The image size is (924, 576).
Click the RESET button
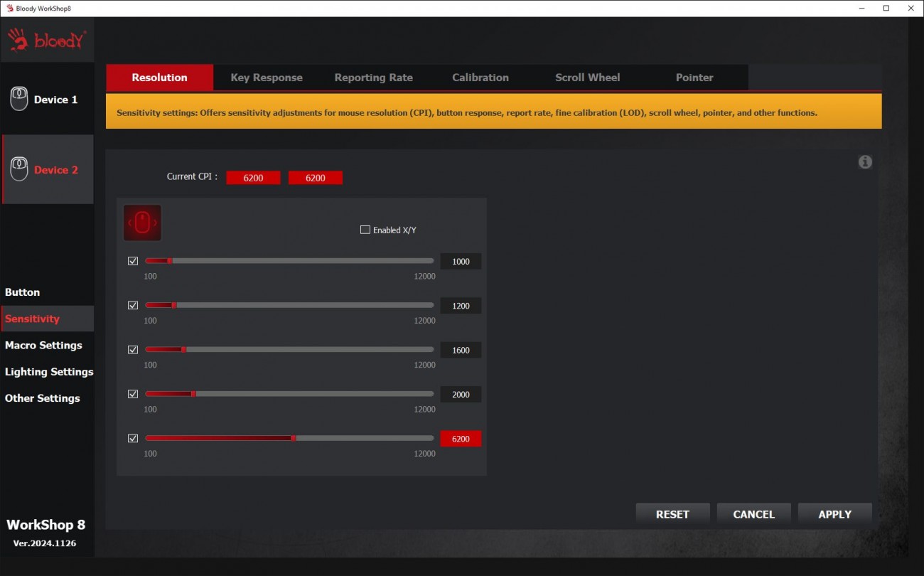(x=672, y=514)
